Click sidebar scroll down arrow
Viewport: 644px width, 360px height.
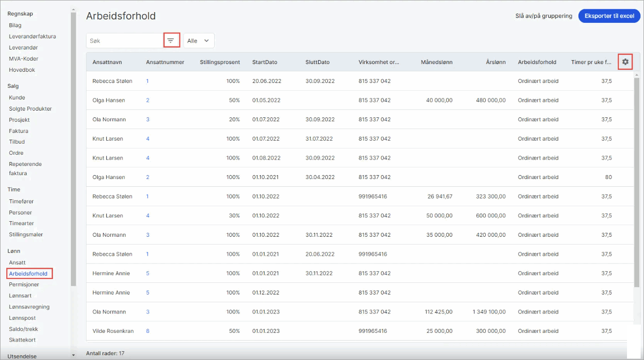(x=73, y=356)
